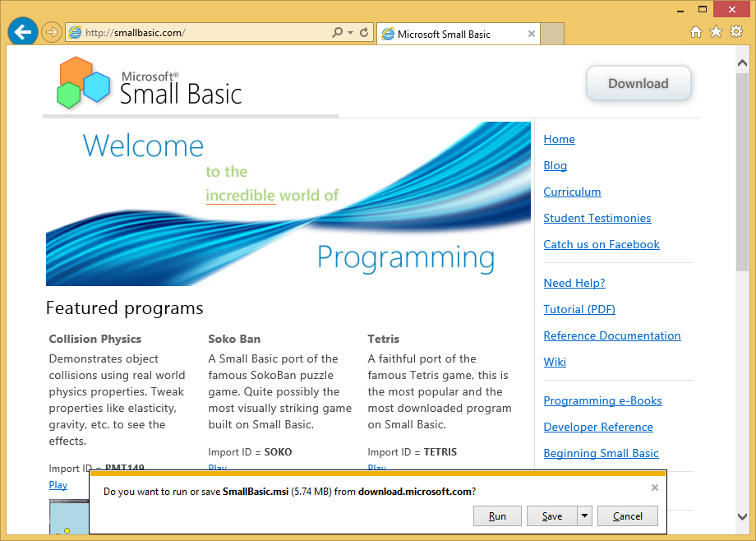This screenshot has width=756, height=541.
Task: Click Collision Physics preview thumbnail
Action: pos(69,516)
